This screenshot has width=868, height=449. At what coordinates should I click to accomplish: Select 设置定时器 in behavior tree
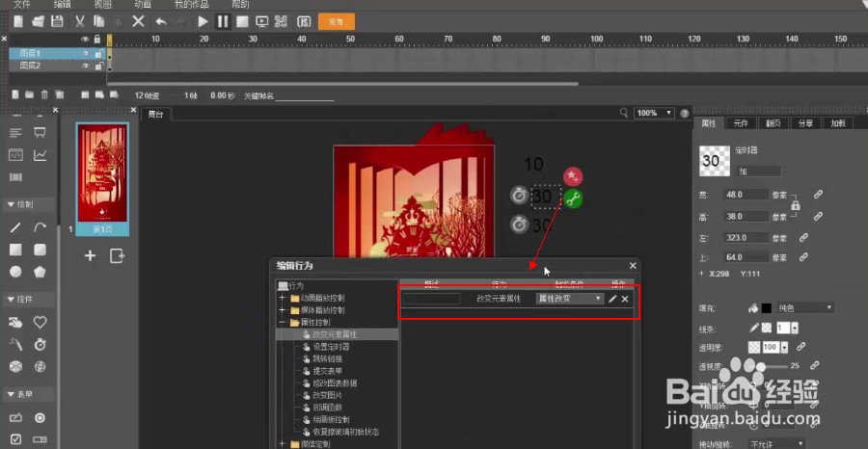pos(331,347)
